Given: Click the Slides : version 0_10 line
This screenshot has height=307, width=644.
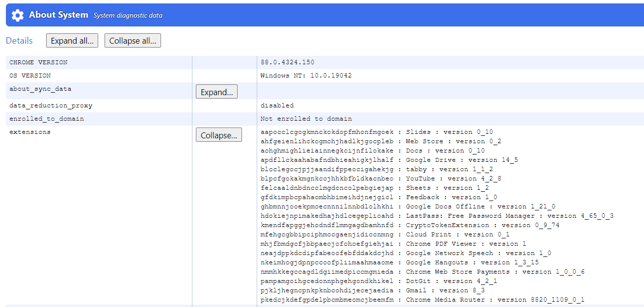Looking at the screenshot, I should click(377, 132).
